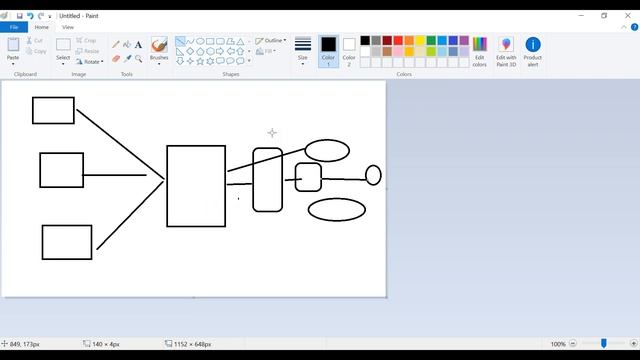Open the Rotate dropdown

click(89, 62)
